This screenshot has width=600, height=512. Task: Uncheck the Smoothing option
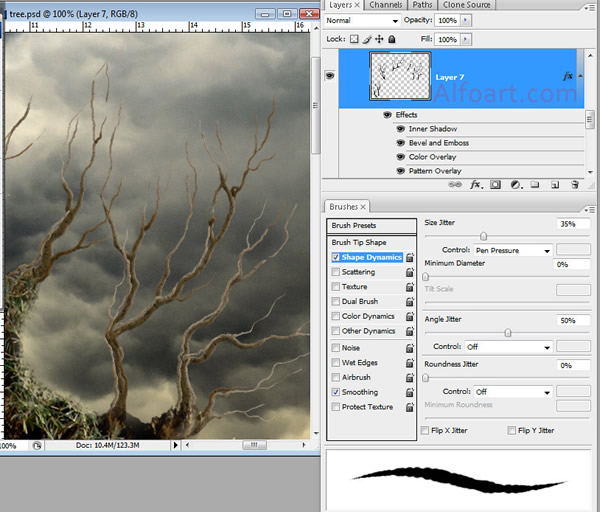click(x=335, y=392)
